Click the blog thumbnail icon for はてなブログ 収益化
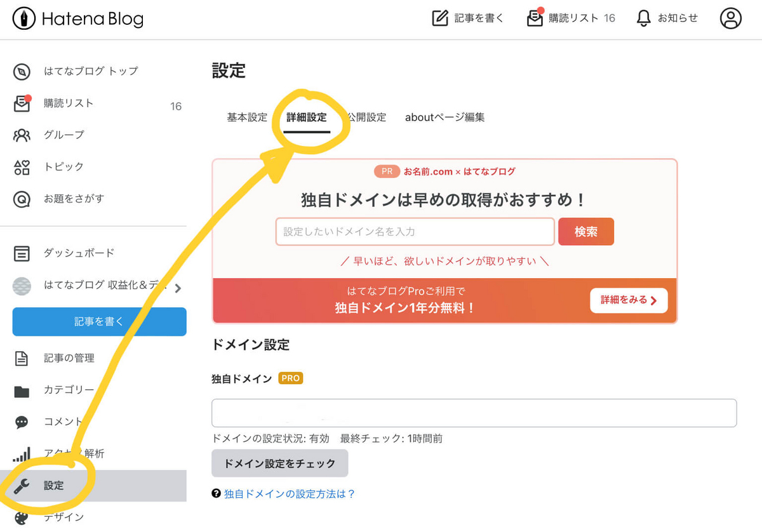The image size is (762, 532). click(22, 286)
